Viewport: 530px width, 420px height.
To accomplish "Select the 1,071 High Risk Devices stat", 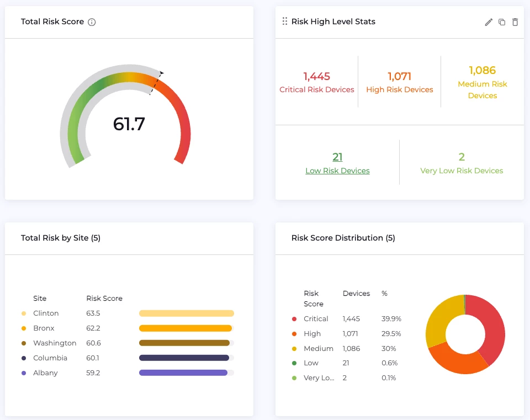I will coord(399,77).
